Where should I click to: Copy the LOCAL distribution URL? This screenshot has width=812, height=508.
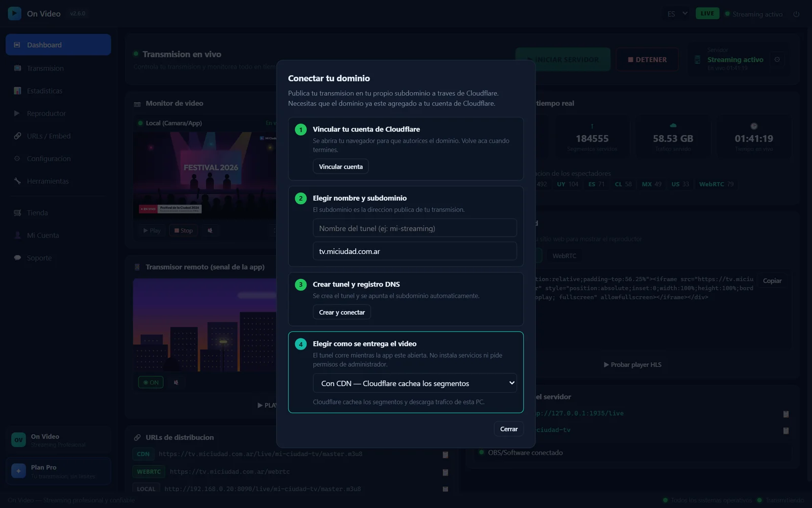[x=445, y=489]
